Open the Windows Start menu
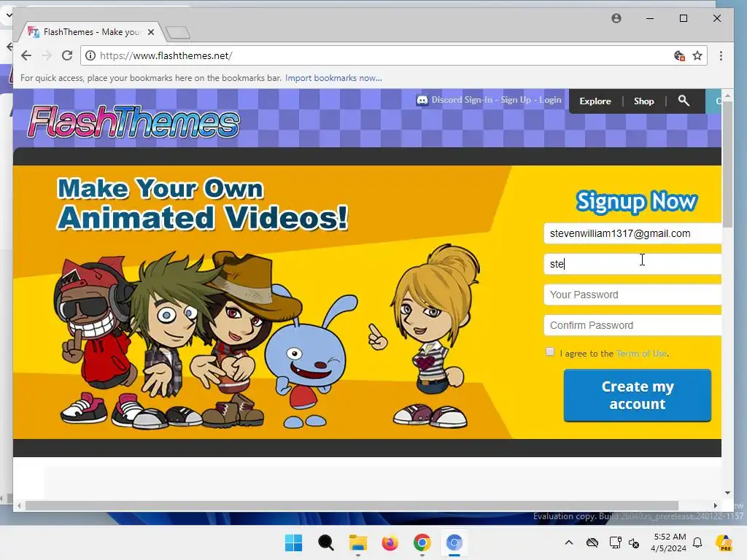Image resolution: width=747 pixels, height=560 pixels. 293,542
